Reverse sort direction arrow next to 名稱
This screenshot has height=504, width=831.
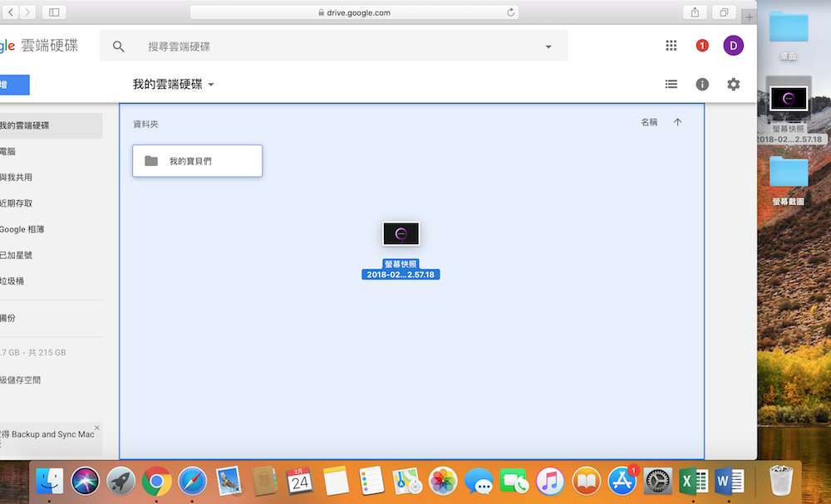[x=677, y=123]
